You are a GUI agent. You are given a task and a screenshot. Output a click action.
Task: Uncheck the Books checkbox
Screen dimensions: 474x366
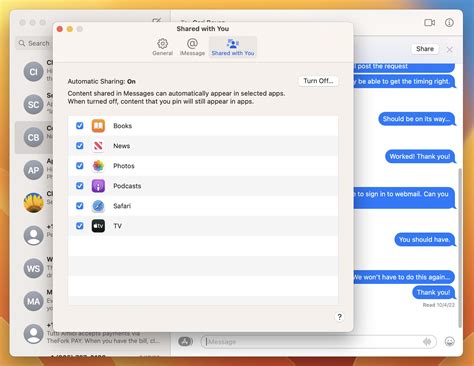(80, 126)
